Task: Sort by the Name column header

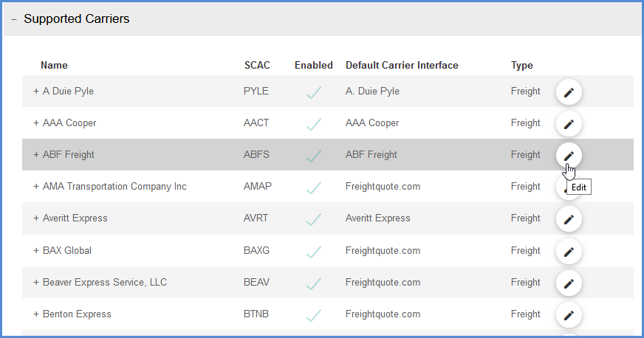Action: point(54,65)
